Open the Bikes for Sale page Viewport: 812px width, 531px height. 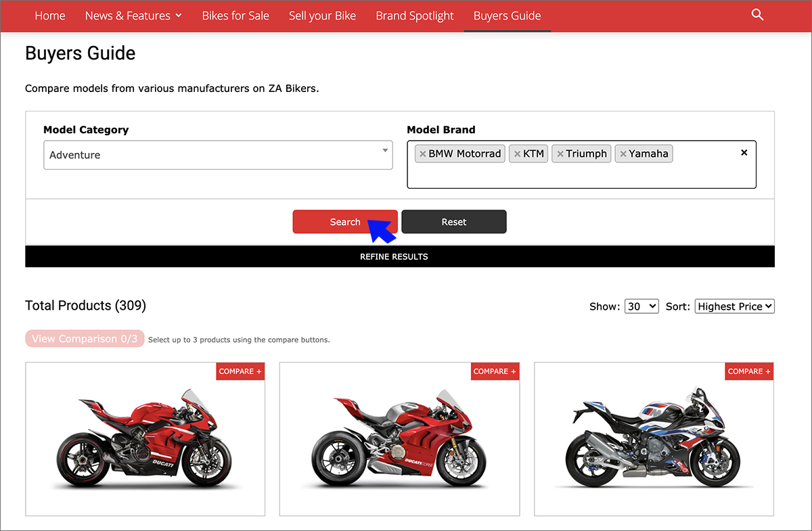click(x=235, y=16)
